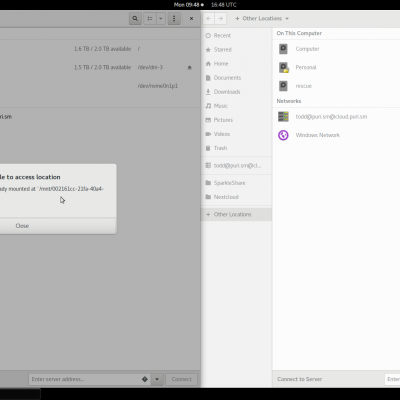Image resolution: width=400 pixels, height=400 pixels.
Task: Click the Connect button
Action: pyautogui.click(x=182, y=379)
